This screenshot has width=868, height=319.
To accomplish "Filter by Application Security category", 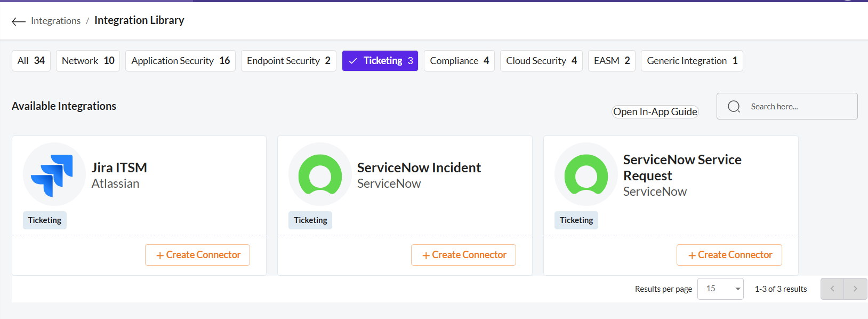I will click(x=180, y=61).
